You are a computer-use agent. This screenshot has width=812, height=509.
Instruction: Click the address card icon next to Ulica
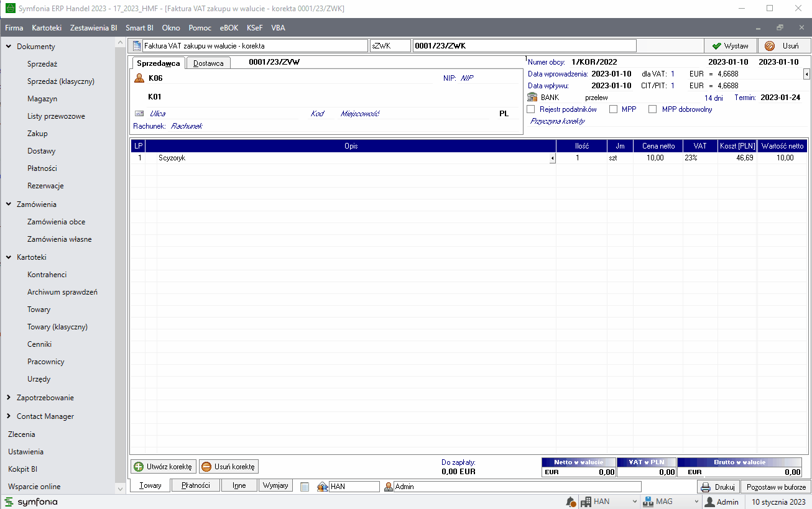click(139, 114)
